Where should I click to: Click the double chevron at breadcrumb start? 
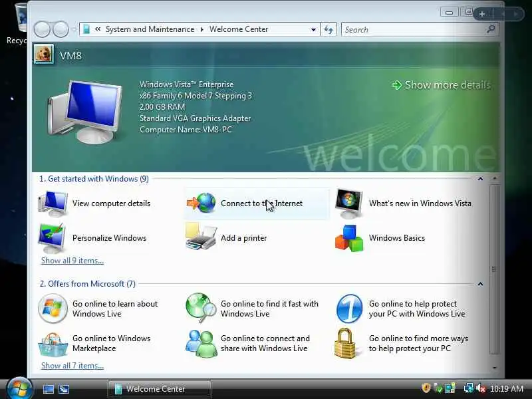pos(98,29)
